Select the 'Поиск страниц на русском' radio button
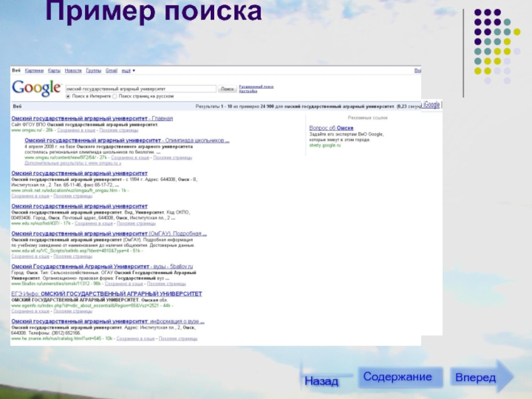This screenshot has width=532, height=399. click(116, 96)
